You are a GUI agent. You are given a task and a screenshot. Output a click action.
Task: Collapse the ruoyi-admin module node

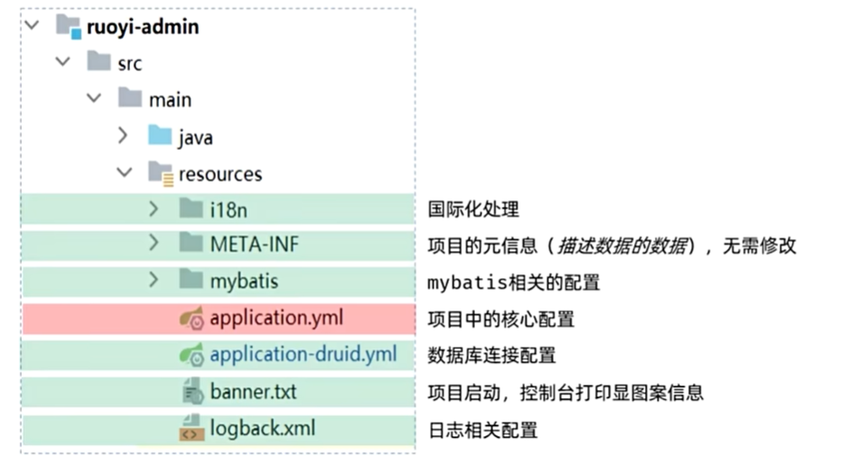tap(33, 25)
